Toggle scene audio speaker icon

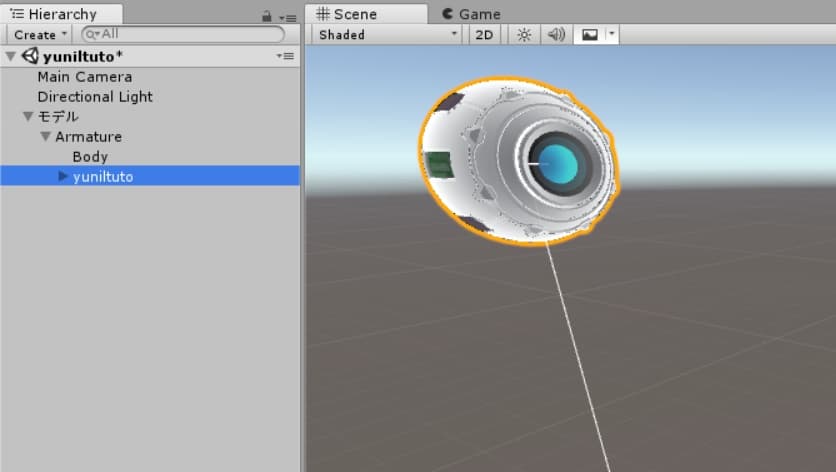click(x=555, y=35)
